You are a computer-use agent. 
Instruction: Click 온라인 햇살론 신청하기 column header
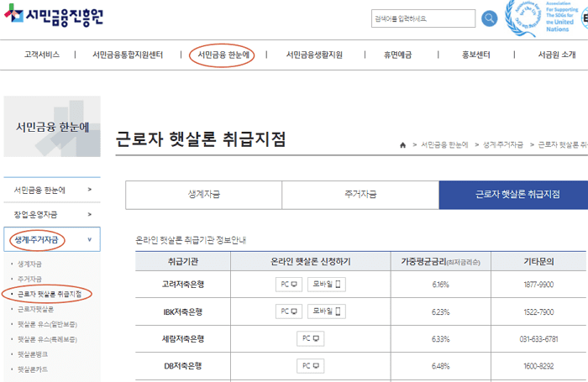pos(311,261)
